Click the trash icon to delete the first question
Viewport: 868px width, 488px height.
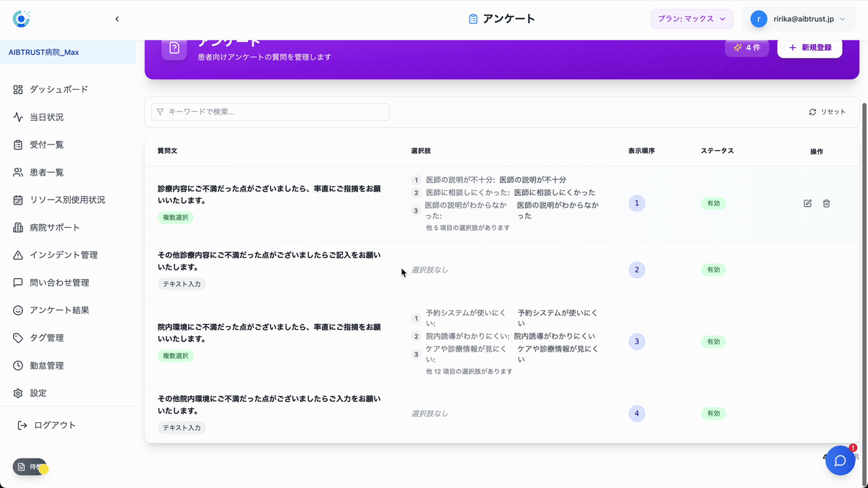[x=826, y=203]
